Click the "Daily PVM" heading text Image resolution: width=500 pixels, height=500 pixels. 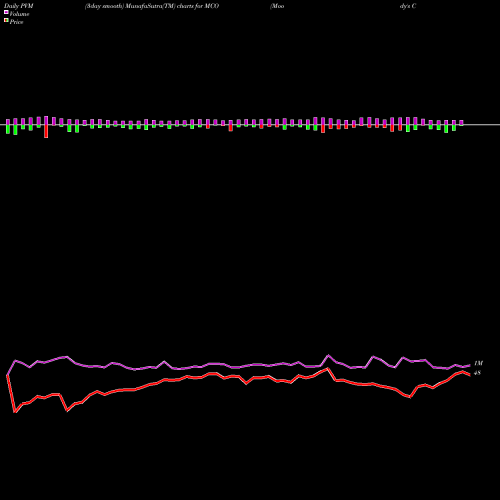click(x=19, y=6)
